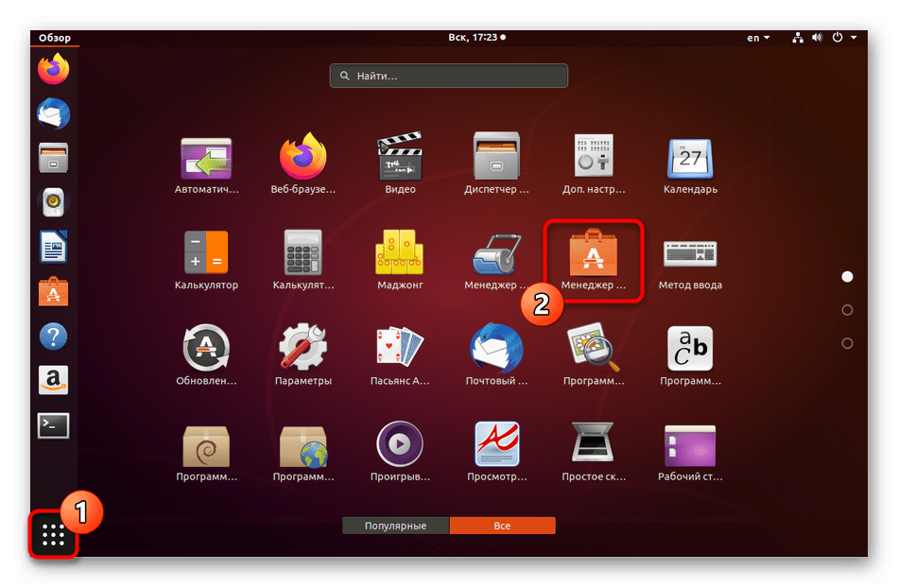898x588 pixels.
Task: Open the Help question mark icon
Action: point(53,337)
